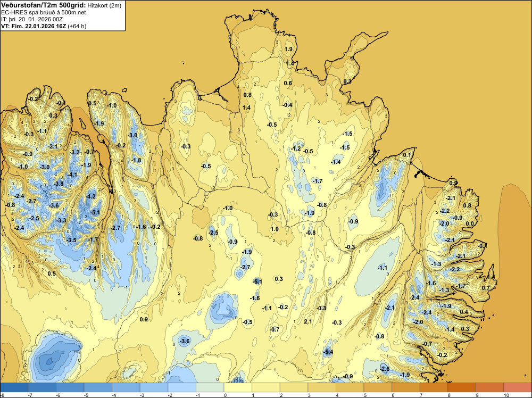Image resolution: width=532 pixels, height=398 pixels.
Task: Click the 0.0 temperature value
Action: [x=470, y=223]
